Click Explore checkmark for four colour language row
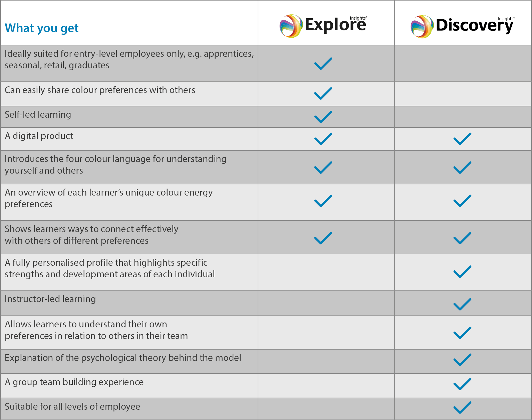Screen dimensions: 532x420 [x=323, y=168]
